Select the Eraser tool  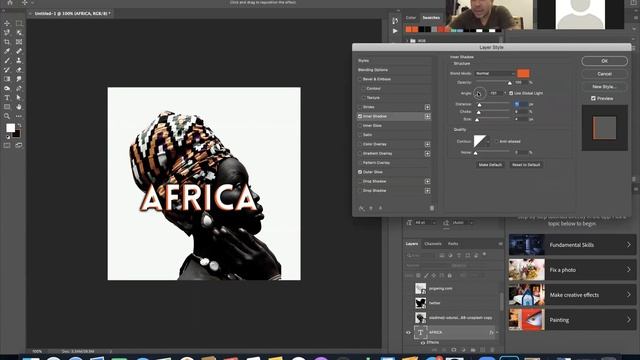(x=19, y=70)
